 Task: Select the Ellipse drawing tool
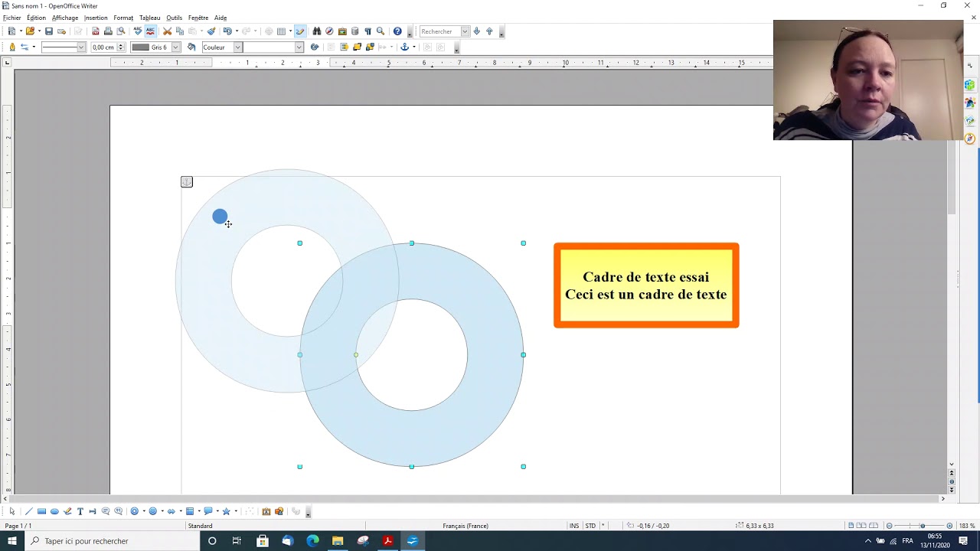tap(54, 511)
